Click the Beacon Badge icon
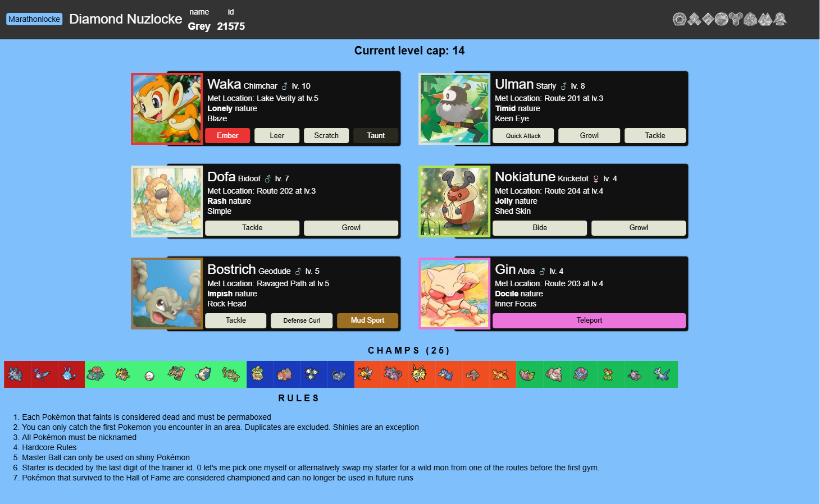Screen dimensions: 820x504 780,20
